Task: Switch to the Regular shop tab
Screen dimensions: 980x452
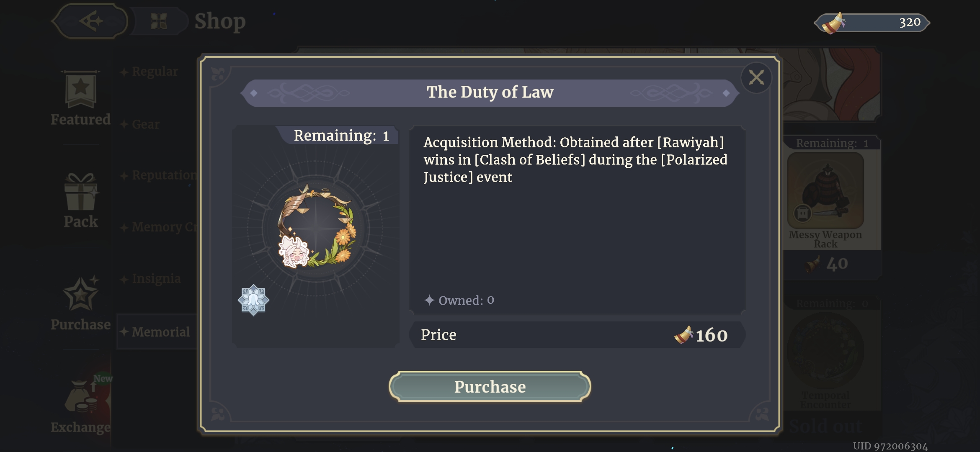Action: click(154, 72)
